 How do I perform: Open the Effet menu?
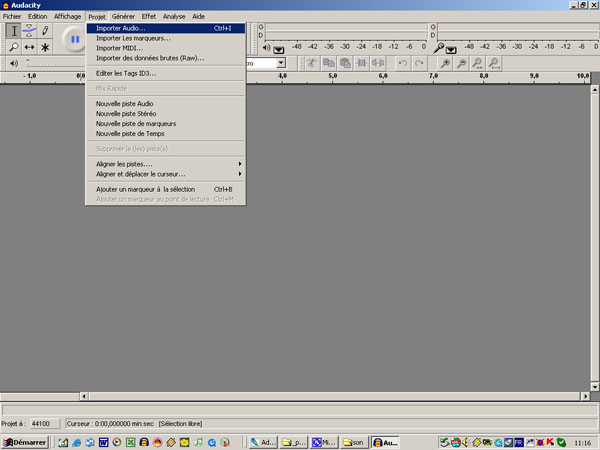(x=148, y=16)
